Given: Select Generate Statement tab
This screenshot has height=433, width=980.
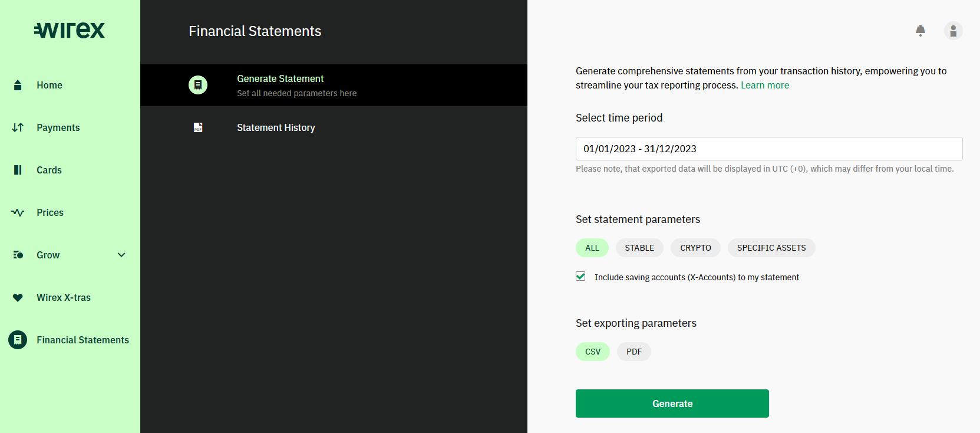Looking at the screenshot, I should [x=334, y=85].
